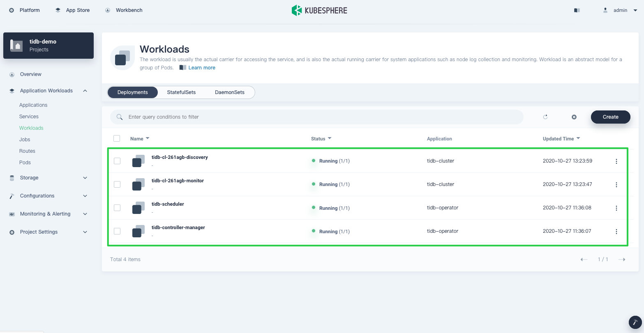Click the documentation book icon in the top bar
The image size is (644, 333).
click(577, 10)
